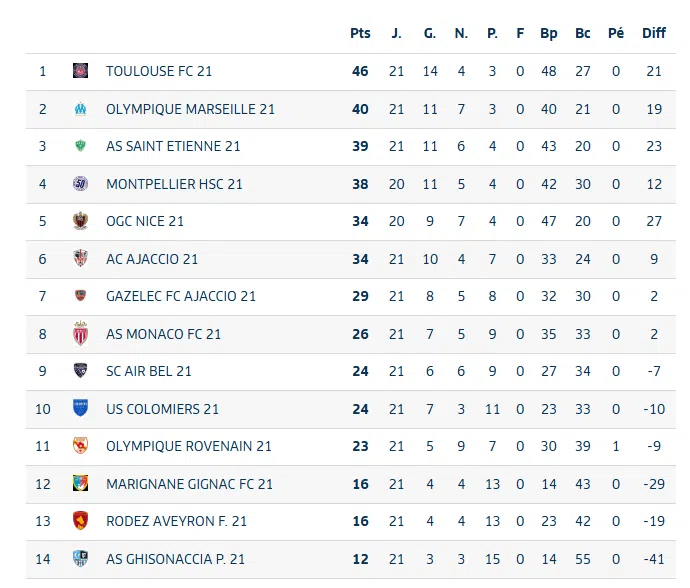
Task: Open the SC AIR BEL 21 team page
Action: [149, 371]
